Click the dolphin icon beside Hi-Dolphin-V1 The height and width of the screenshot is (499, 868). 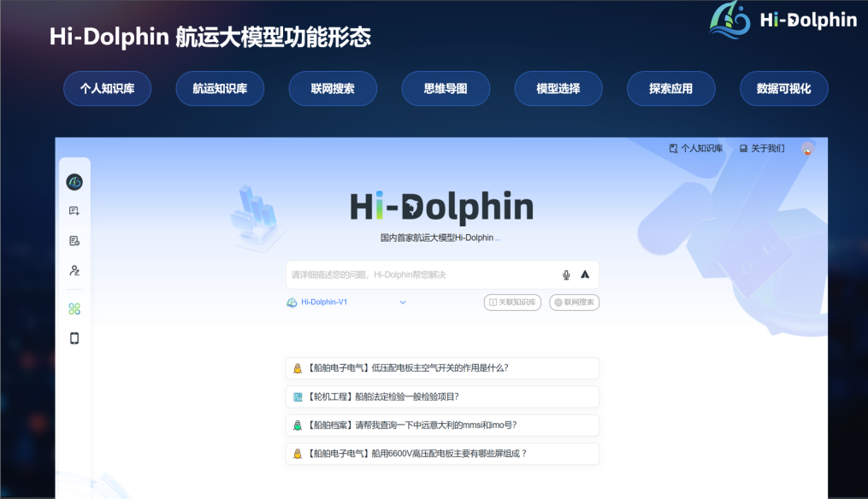[292, 302]
